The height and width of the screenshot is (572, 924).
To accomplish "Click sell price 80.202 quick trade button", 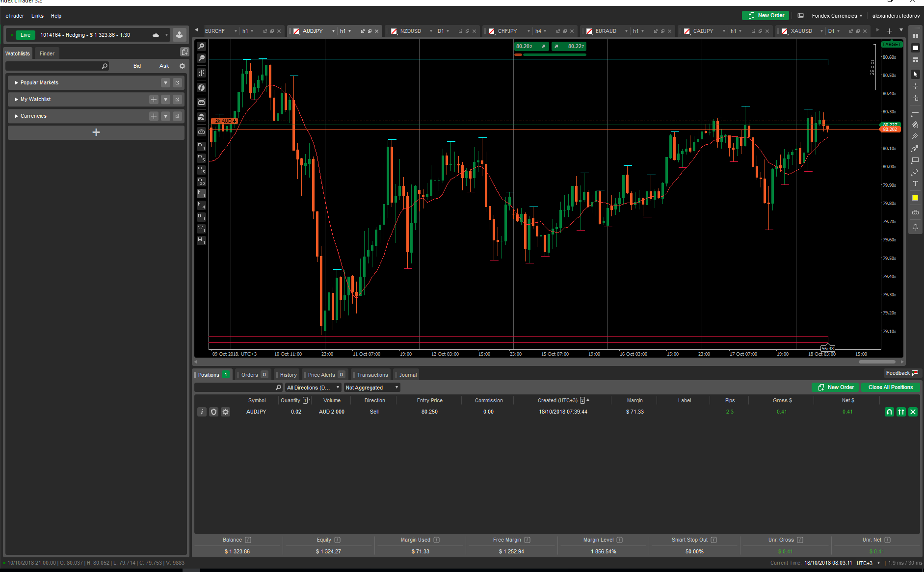I will pos(531,46).
